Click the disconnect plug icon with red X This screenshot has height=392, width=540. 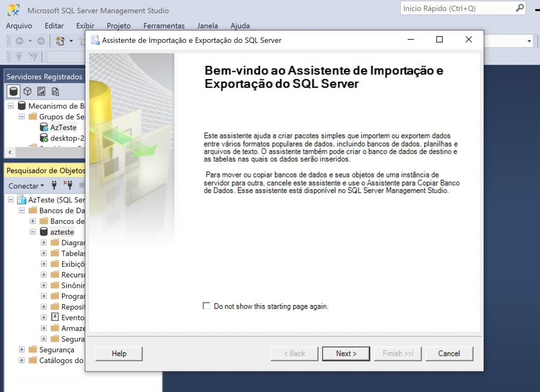(x=67, y=185)
